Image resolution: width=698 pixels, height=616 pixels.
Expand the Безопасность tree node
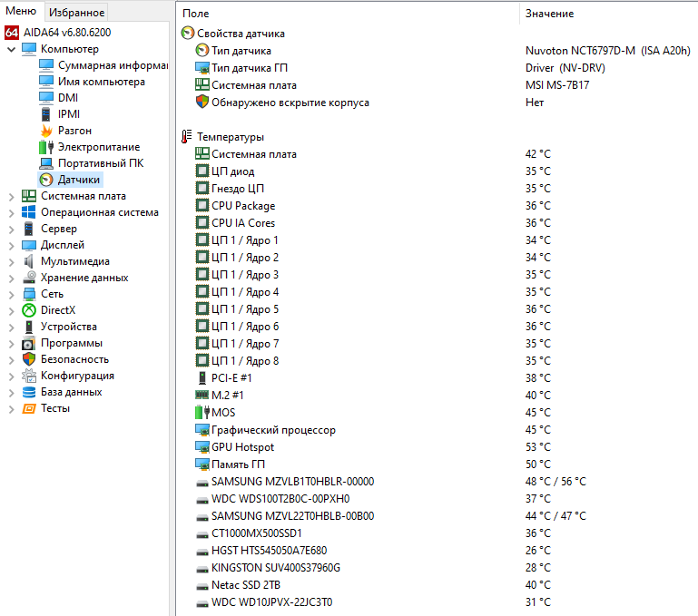coord(11,359)
